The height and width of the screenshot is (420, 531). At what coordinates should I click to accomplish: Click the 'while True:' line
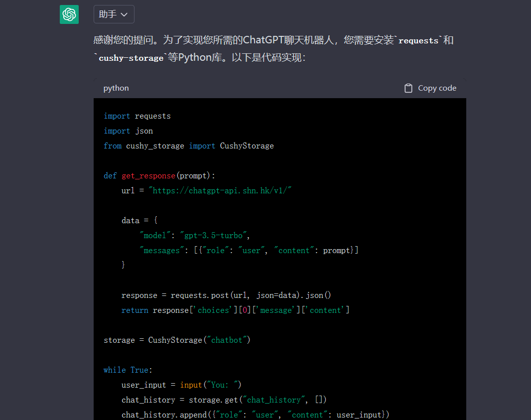coord(128,370)
